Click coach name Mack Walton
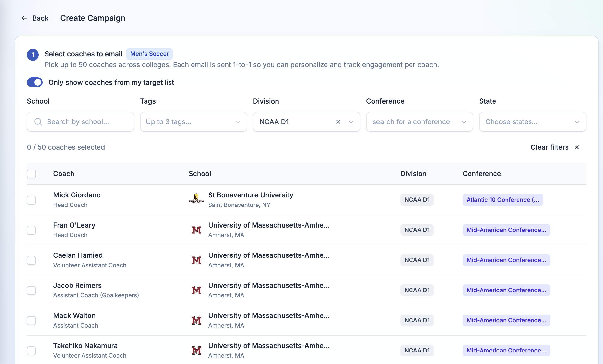The width and height of the screenshot is (603, 364). click(74, 315)
